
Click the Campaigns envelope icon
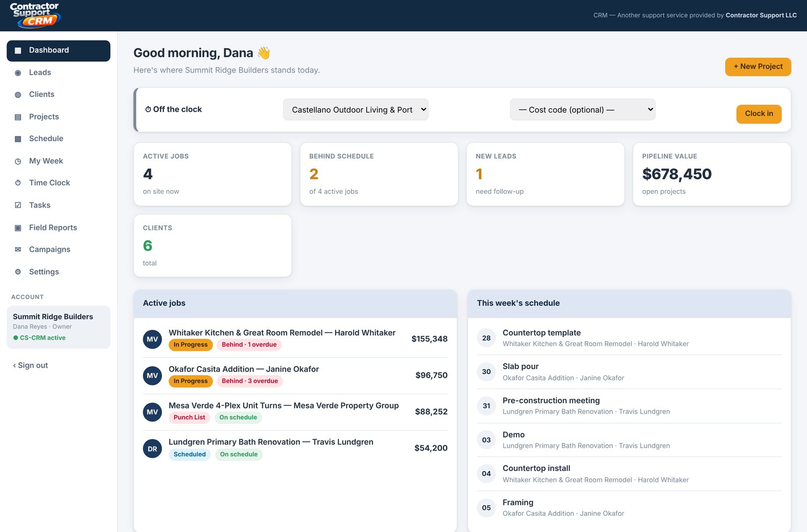click(18, 250)
